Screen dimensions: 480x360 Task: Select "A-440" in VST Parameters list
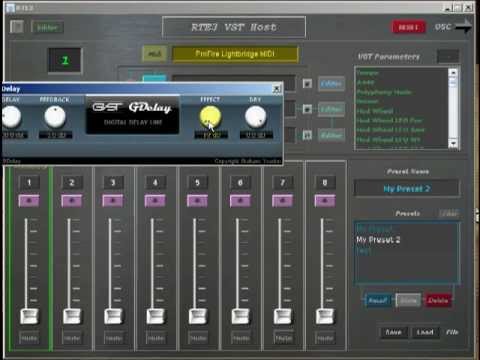(x=366, y=82)
